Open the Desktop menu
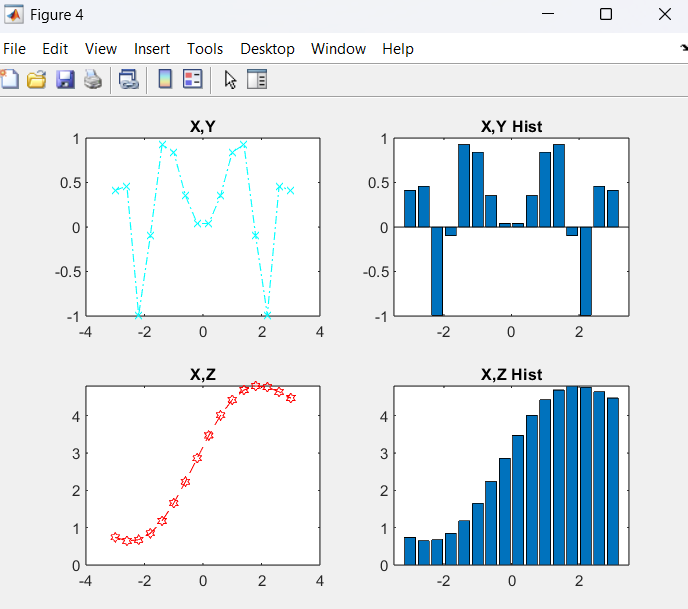 pos(267,49)
